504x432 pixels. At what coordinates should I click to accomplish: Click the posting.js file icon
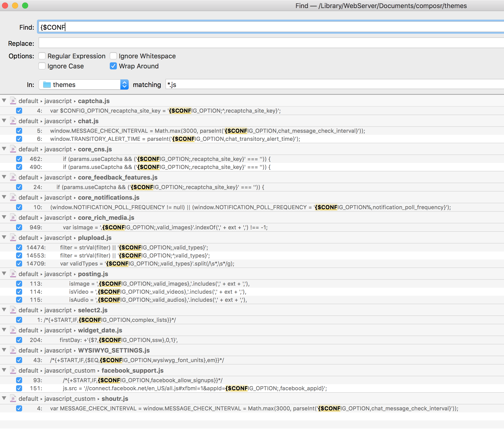pyautogui.click(x=13, y=274)
